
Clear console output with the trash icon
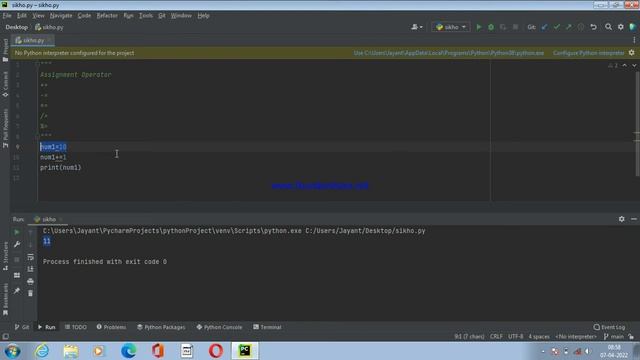(30, 293)
